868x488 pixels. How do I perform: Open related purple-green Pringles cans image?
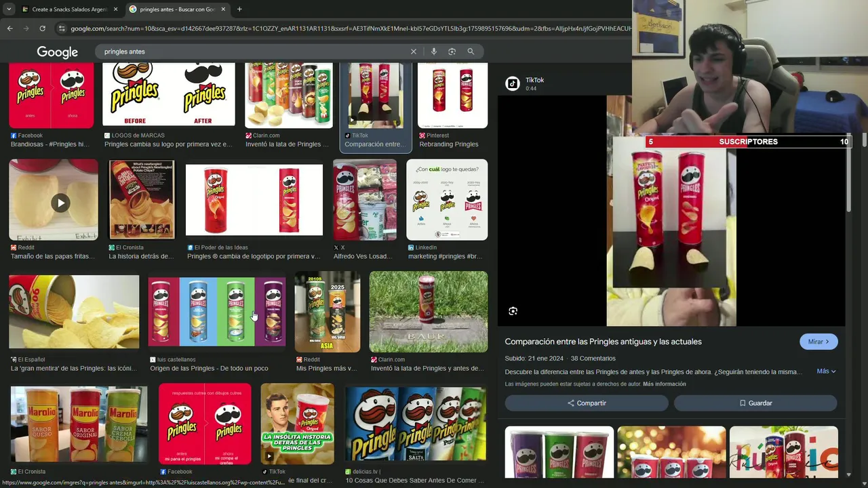pyautogui.click(x=559, y=452)
